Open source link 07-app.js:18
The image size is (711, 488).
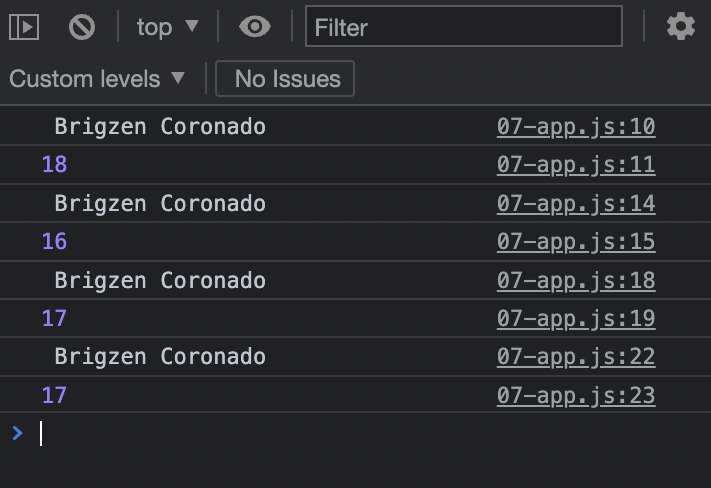576,281
